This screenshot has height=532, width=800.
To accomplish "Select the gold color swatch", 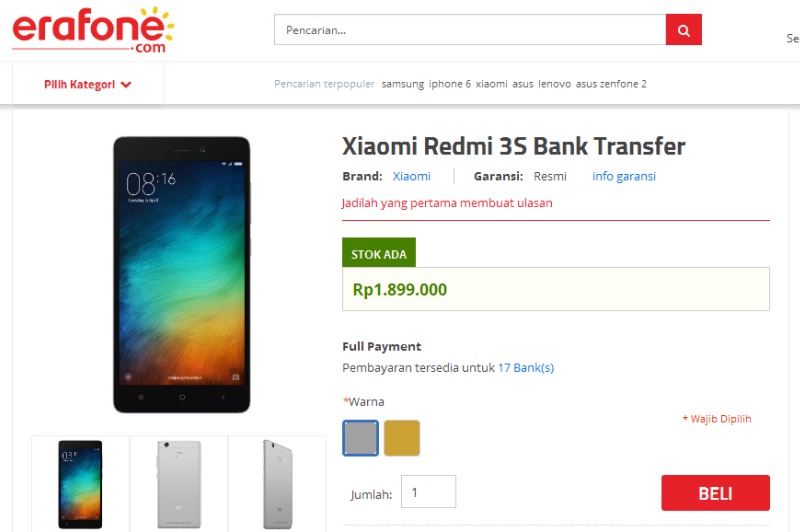I will click(x=402, y=438).
